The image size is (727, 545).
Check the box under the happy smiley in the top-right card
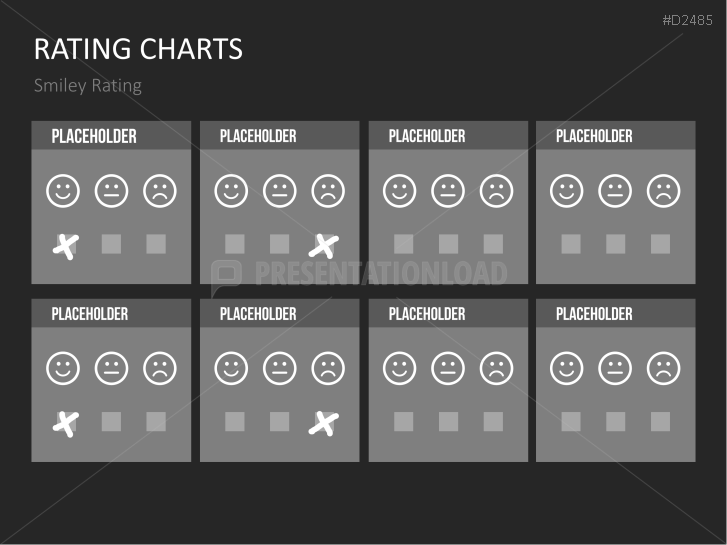coord(571,244)
